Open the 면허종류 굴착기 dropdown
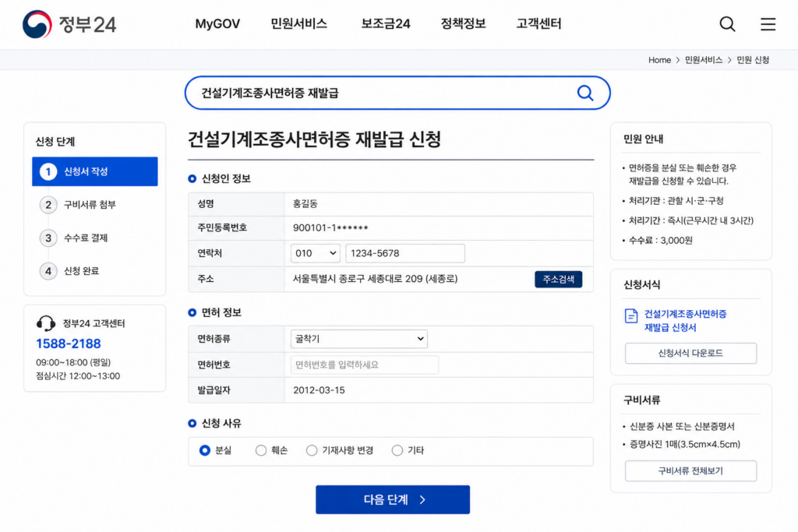 coord(358,339)
